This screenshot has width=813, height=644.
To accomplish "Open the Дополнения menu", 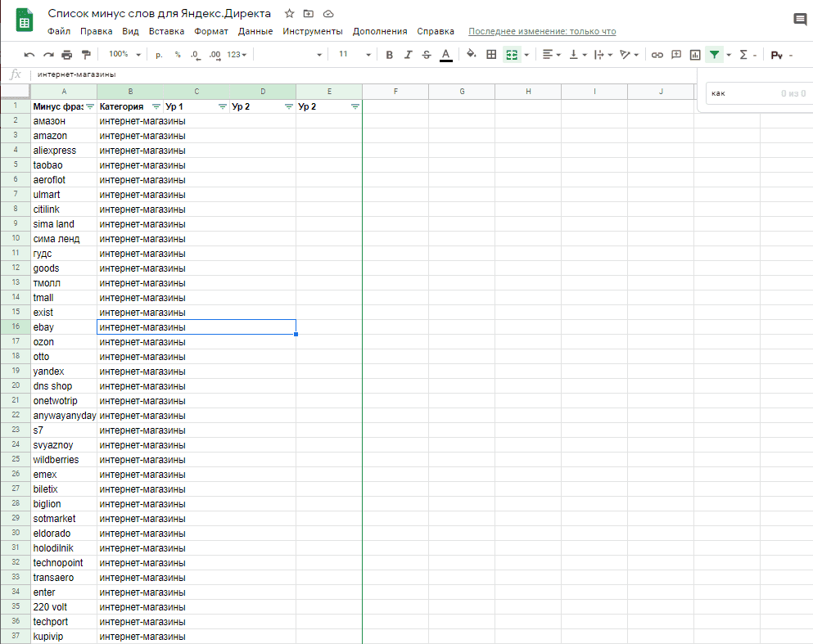I will tap(380, 31).
